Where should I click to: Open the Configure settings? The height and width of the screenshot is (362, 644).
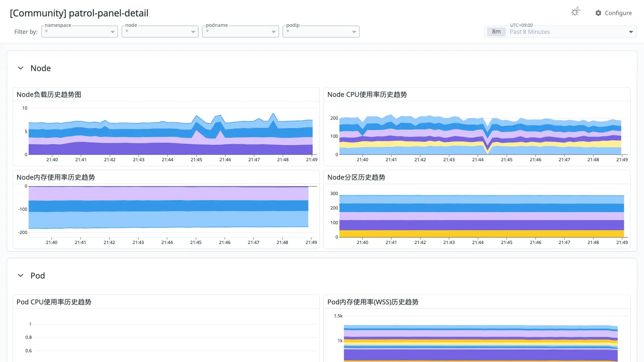pyautogui.click(x=613, y=13)
